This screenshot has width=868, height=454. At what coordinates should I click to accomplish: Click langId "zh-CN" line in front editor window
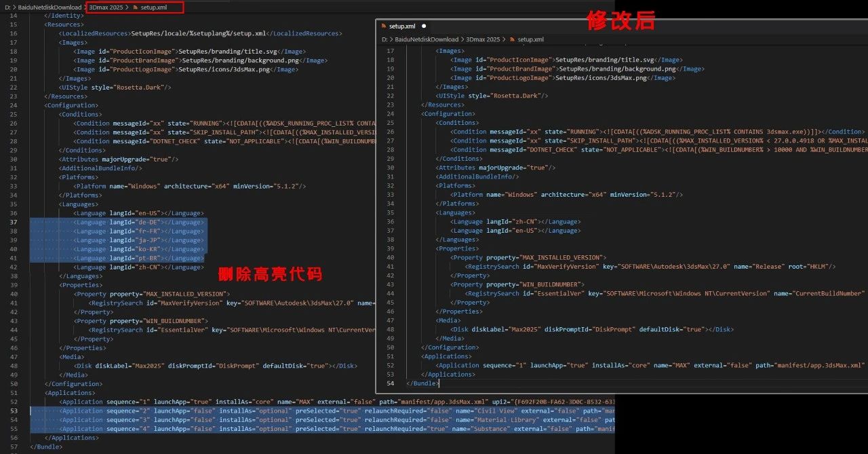(x=516, y=221)
